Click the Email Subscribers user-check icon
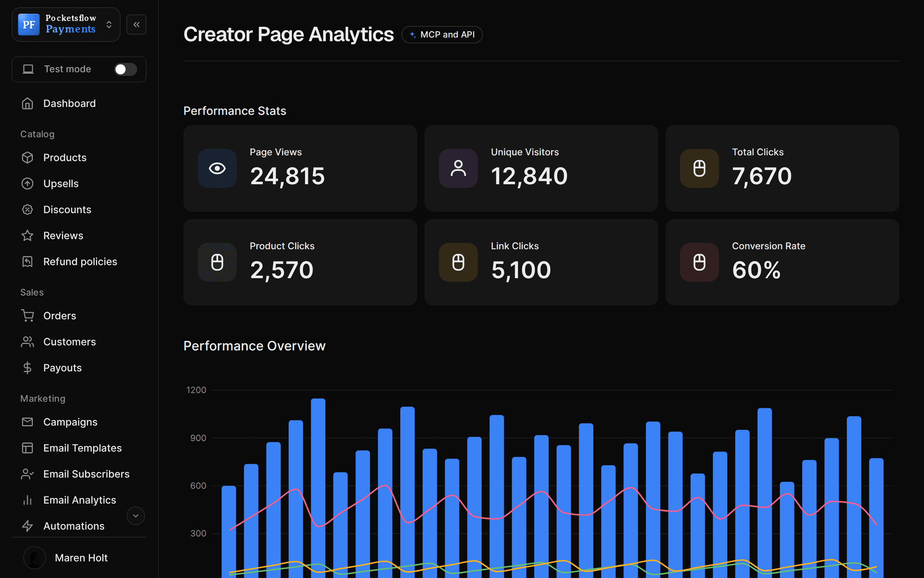The image size is (924, 578). tap(28, 474)
